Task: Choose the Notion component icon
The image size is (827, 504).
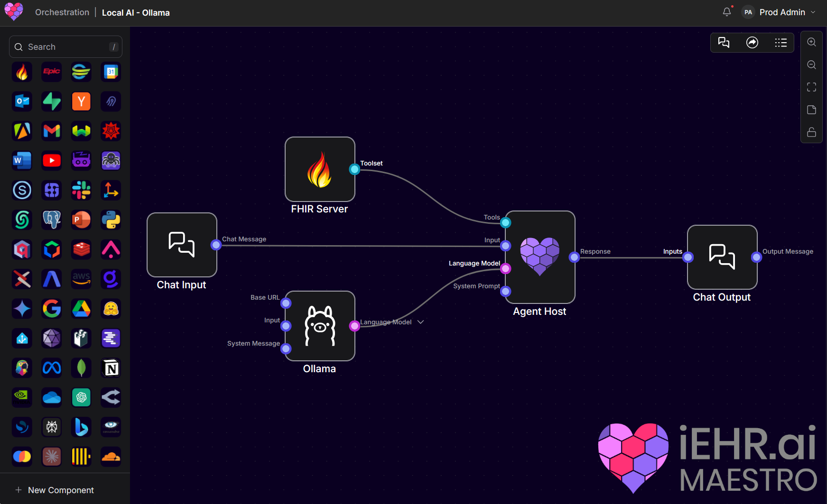Action: 111,367
